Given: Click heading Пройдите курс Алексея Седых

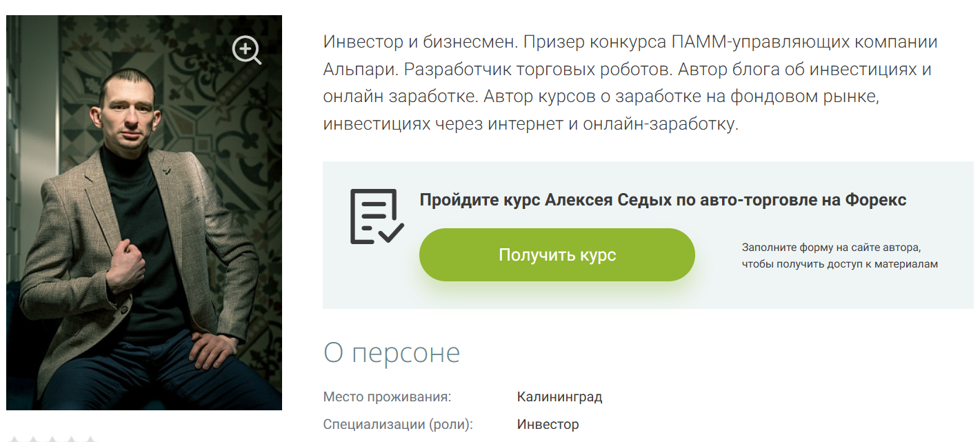Looking at the screenshot, I should pos(663,200).
